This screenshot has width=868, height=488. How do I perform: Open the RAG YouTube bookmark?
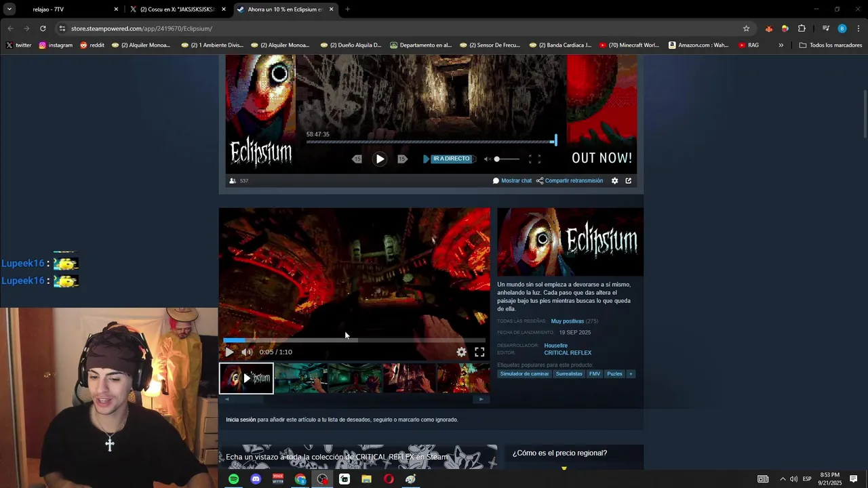(x=749, y=45)
